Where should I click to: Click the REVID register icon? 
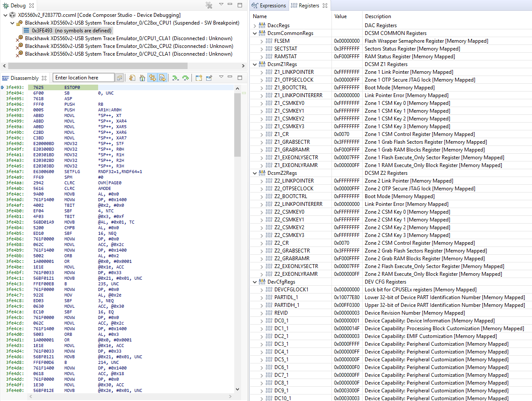pyautogui.click(x=269, y=313)
